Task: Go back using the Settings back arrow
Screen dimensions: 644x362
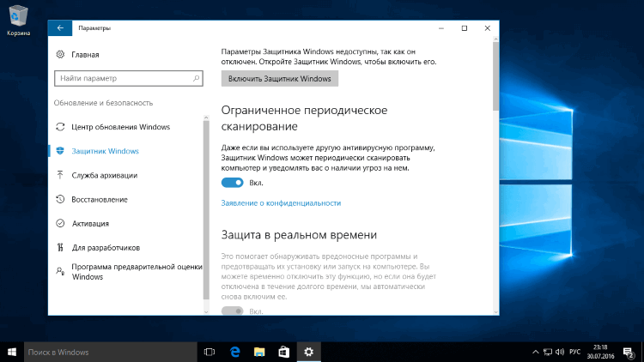Action: (x=60, y=28)
